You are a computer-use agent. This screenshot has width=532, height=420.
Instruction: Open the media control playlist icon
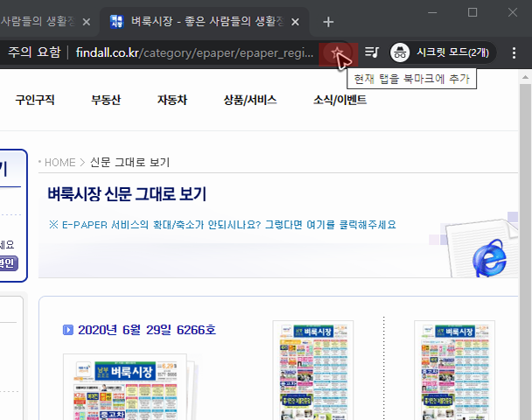(x=372, y=52)
